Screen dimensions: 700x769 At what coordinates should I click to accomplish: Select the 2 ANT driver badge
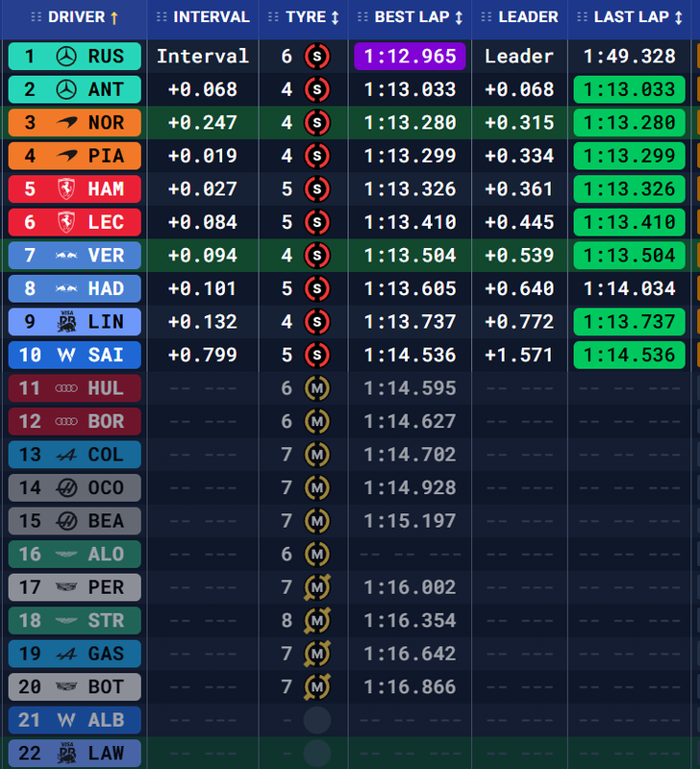point(75,89)
